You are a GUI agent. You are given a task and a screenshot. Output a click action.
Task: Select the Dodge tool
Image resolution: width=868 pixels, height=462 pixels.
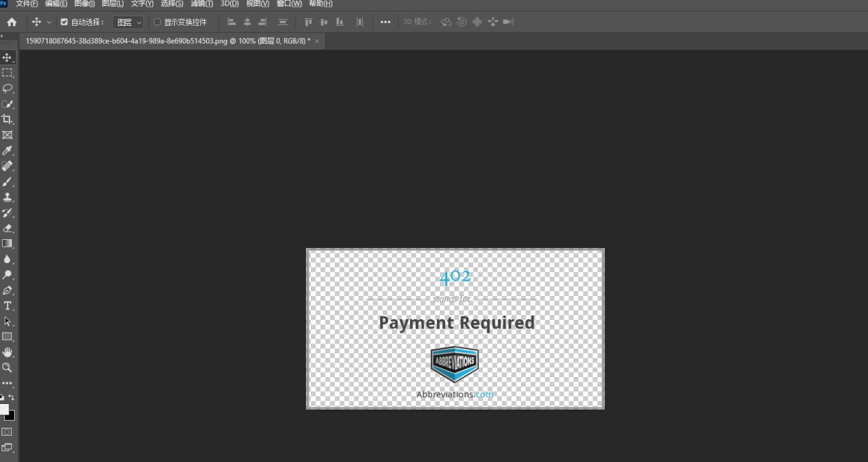tap(7, 275)
